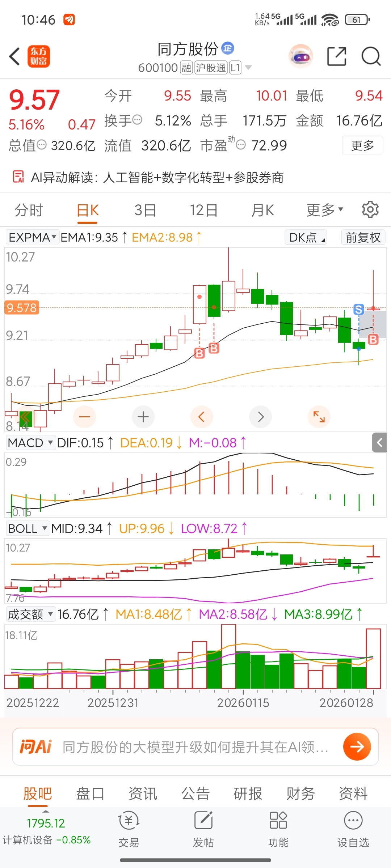Tap the 市盈 info circle icon
The width and height of the screenshot is (391, 868).
(241, 145)
